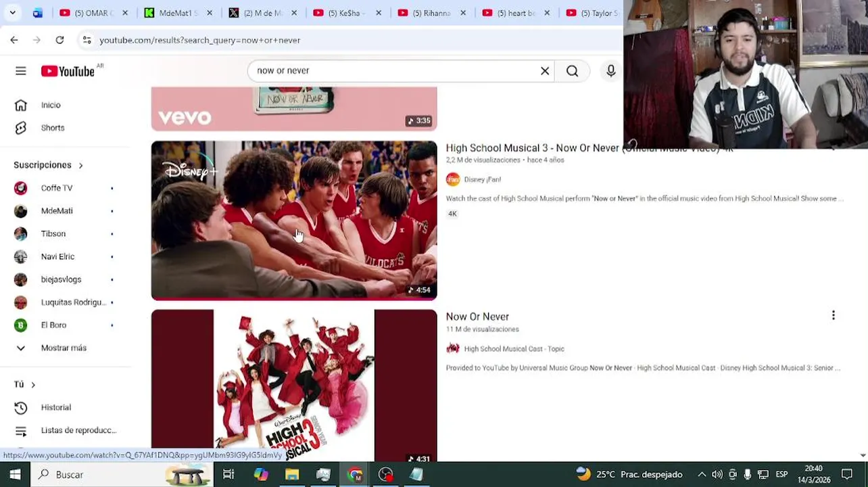Image resolution: width=868 pixels, height=487 pixels.
Task: Click the browser address bar URL
Action: (x=200, y=40)
